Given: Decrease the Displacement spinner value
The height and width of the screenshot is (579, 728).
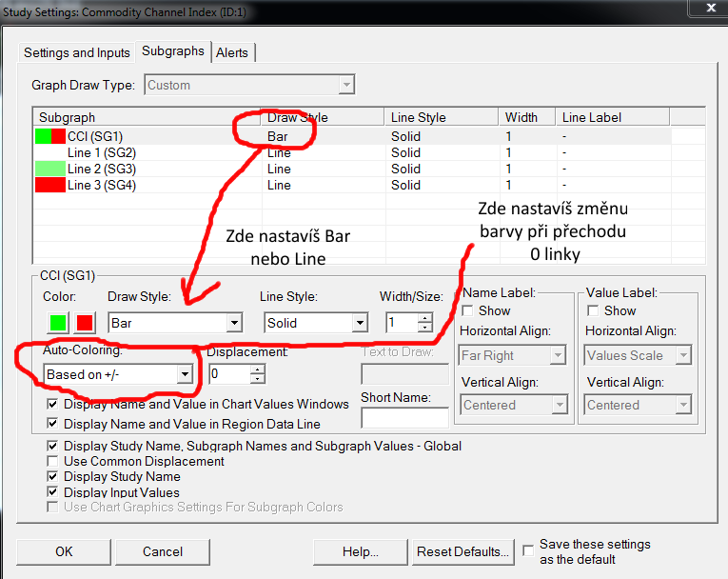Looking at the screenshot, I should 257,380.
